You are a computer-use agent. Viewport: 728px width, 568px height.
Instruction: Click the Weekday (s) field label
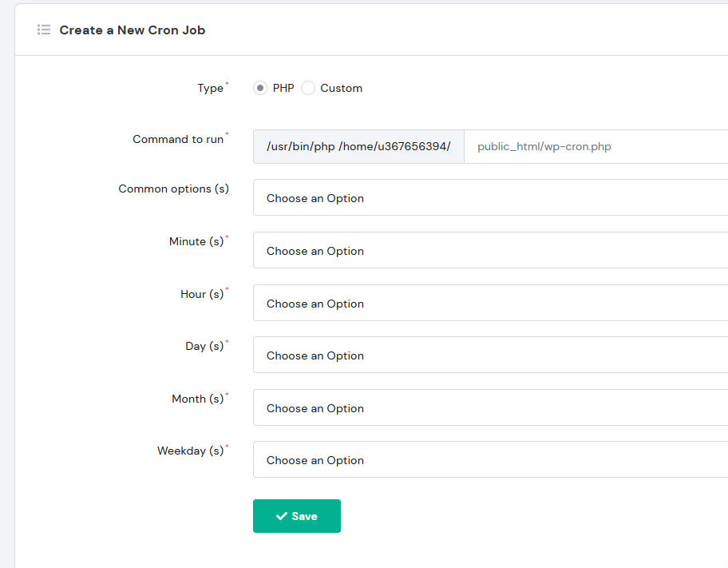(x=190, y=451)
